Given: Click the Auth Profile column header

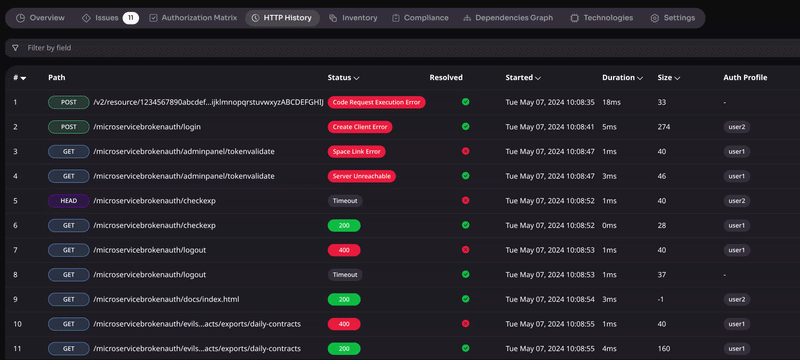Looking at the screenshot, I should click(x=745, y=78).
